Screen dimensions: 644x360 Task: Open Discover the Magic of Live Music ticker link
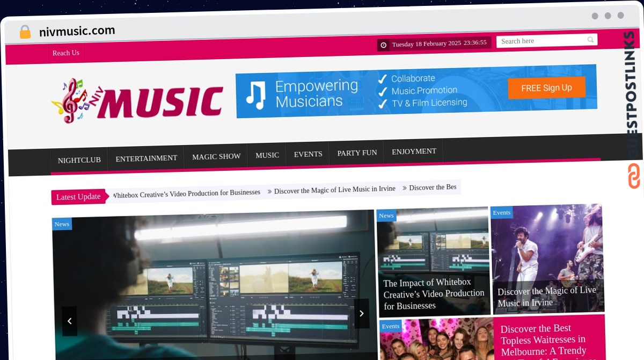click(334, 190)
